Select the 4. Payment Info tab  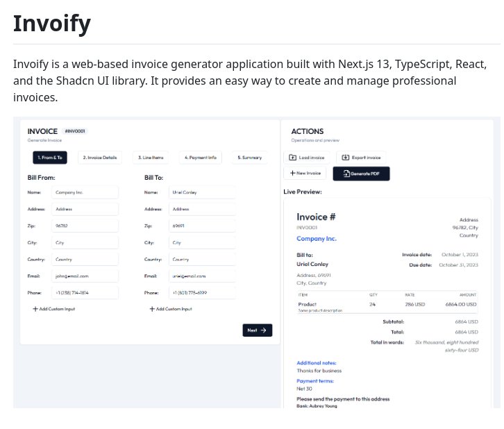pyautogui.click(x=200, y=158)
